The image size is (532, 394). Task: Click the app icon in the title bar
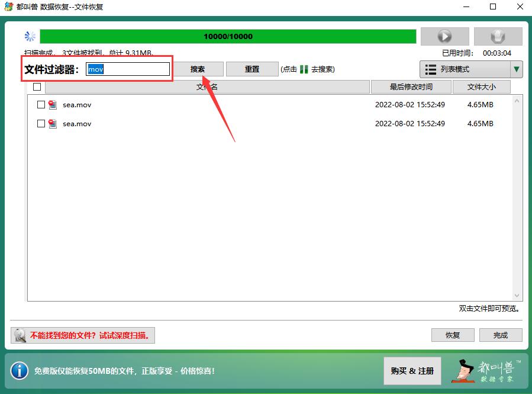pyautogui.click(x=8, y=7)
